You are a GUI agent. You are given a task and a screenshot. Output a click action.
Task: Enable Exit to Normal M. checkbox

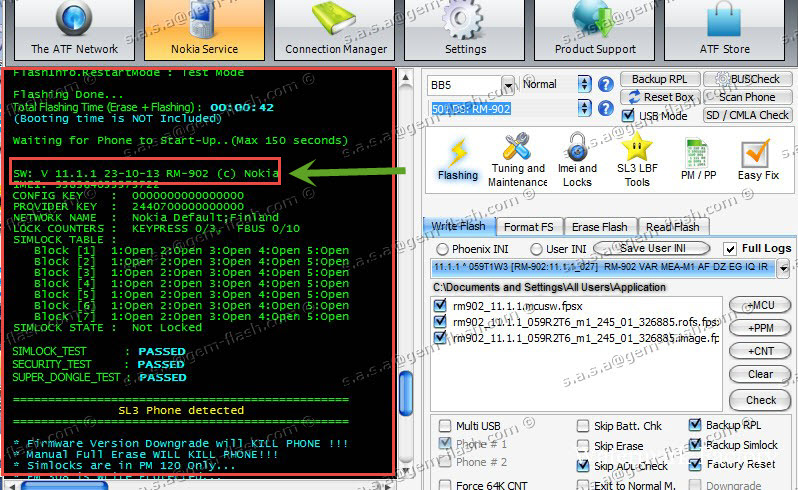583,485
